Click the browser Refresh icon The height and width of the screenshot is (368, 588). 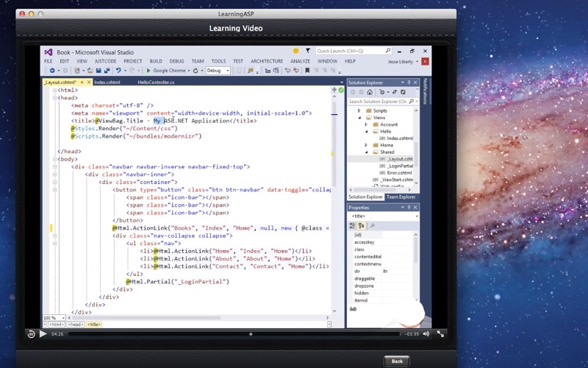click(196, 71)
